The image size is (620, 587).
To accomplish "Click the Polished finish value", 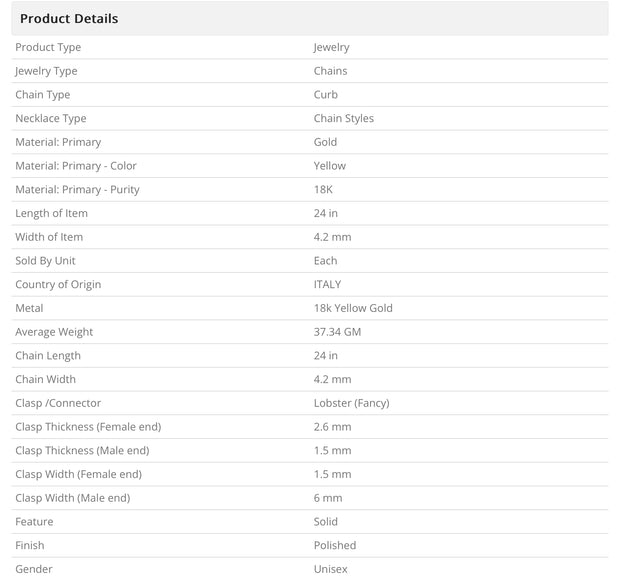I will tap(335, 545).
